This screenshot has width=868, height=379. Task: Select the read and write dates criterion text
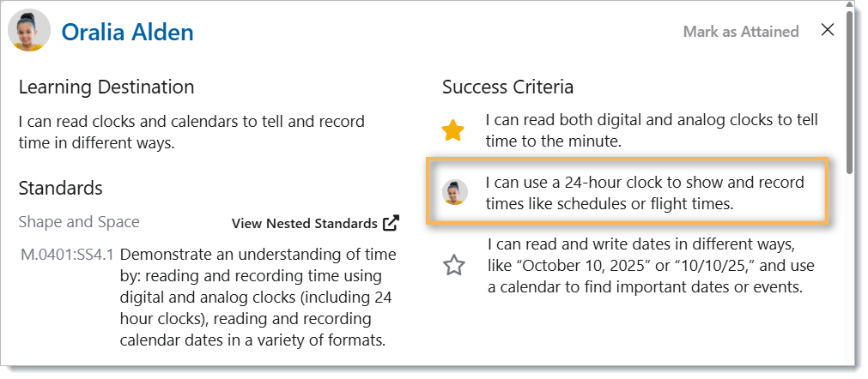click(650, 266)
